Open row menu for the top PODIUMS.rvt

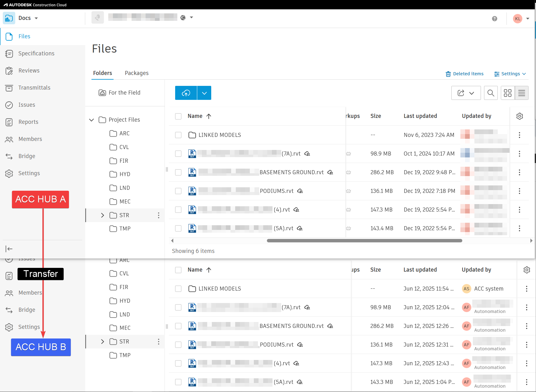(520, 191)
